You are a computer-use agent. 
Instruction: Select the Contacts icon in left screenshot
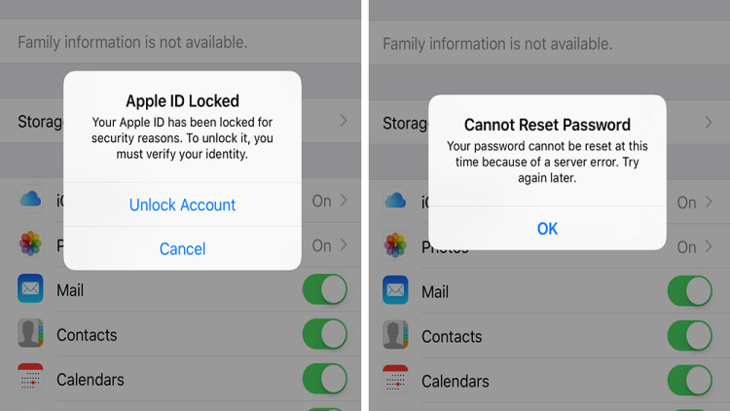click(x=30, y=333)
